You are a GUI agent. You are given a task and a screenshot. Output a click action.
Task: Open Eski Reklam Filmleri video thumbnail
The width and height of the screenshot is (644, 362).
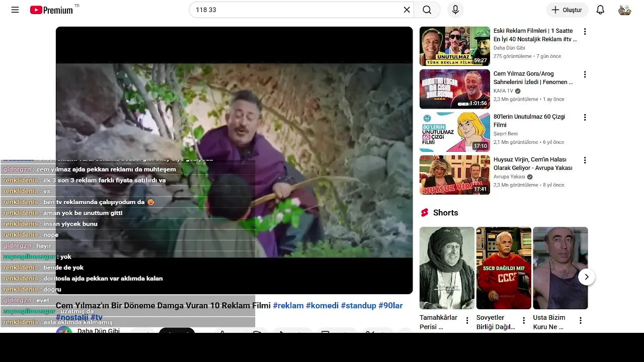pos(455,46)
